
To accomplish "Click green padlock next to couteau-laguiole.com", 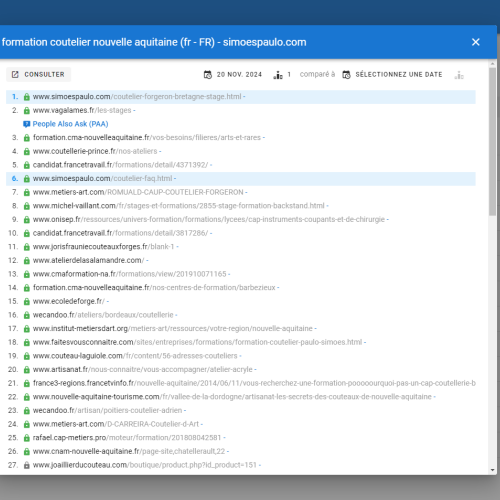I will coord(27,357).
